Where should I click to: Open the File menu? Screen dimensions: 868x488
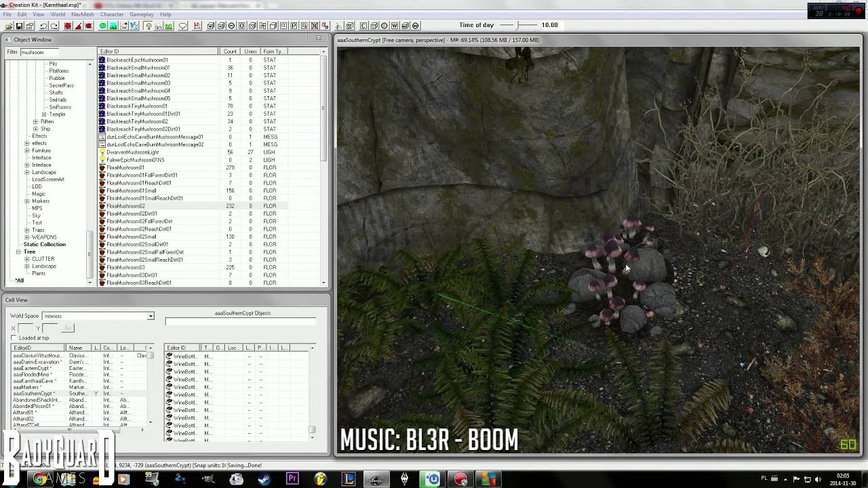(7, 14)
